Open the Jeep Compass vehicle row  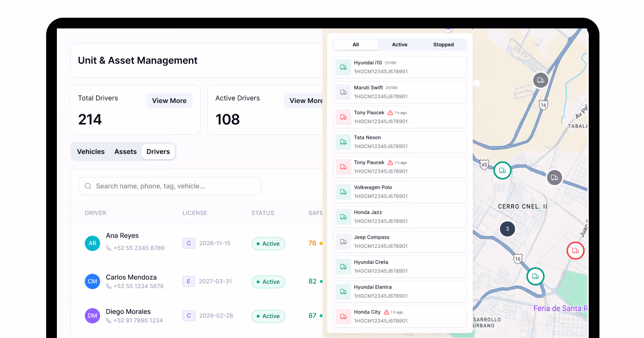coord(400,242)
